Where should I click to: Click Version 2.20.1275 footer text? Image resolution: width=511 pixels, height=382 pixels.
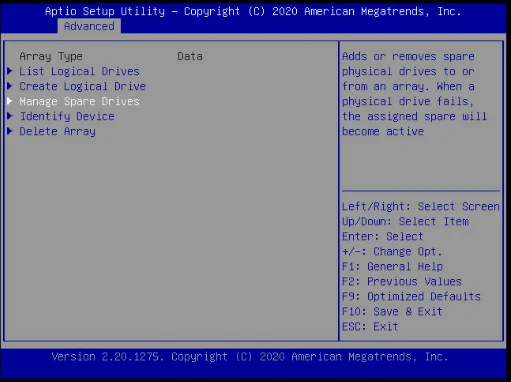[250, 357]
